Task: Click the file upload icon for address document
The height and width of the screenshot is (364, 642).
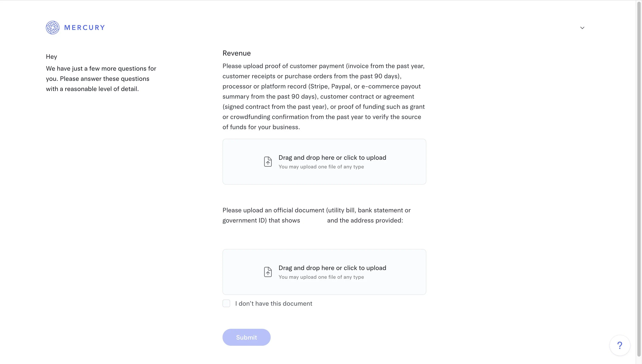Action: tap(268, 272)
